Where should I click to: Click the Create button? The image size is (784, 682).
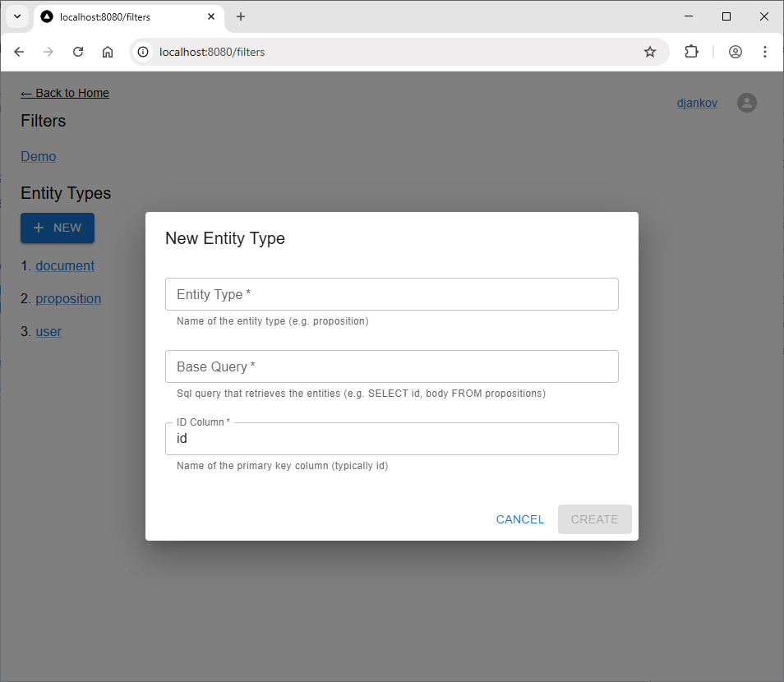click(x=594, y=519)
